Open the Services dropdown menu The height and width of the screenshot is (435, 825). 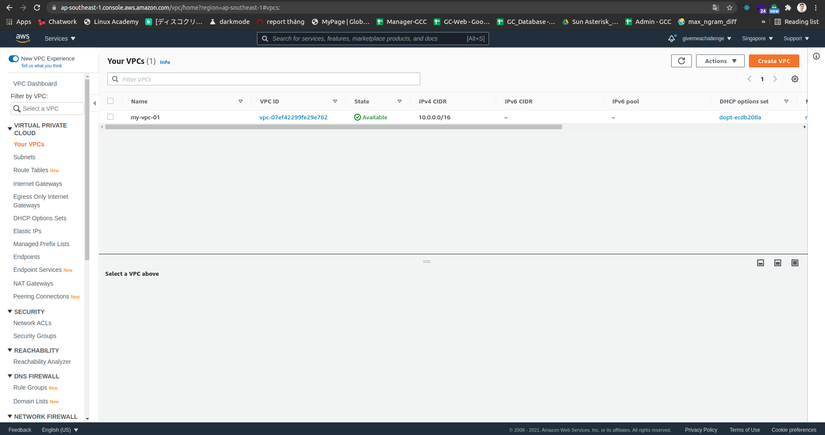pyautogui.click(x=60, y=38)
